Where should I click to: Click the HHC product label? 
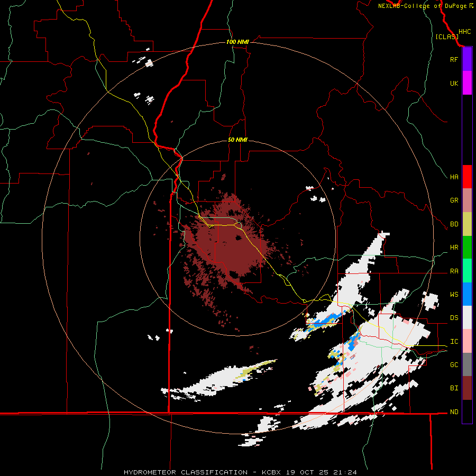click(x=464, y=32)
